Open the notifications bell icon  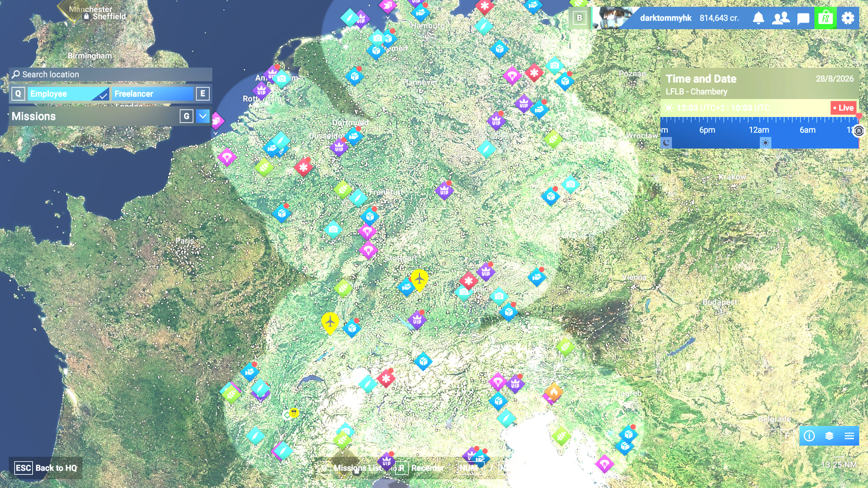(x=758, y=18)
